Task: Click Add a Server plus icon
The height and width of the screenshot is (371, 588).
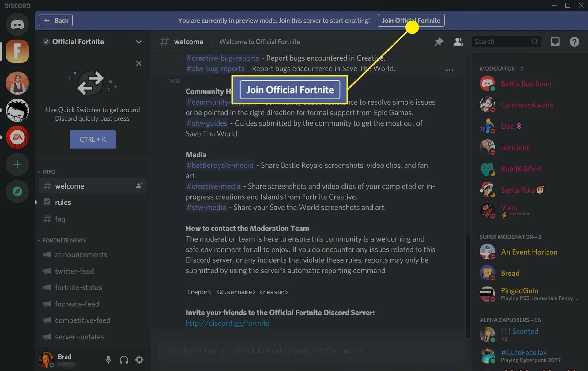Action: [17, 165]
